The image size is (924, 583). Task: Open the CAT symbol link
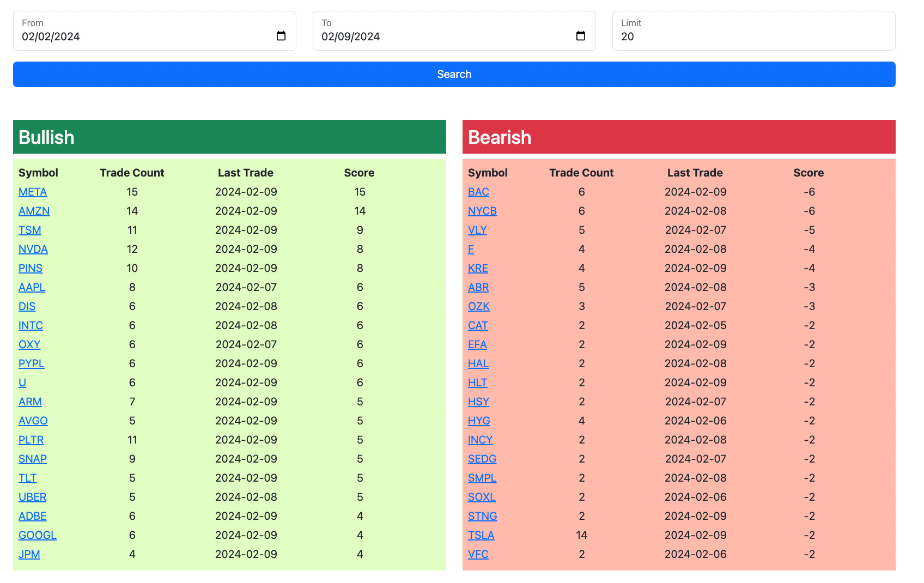(x=478, y=325)
